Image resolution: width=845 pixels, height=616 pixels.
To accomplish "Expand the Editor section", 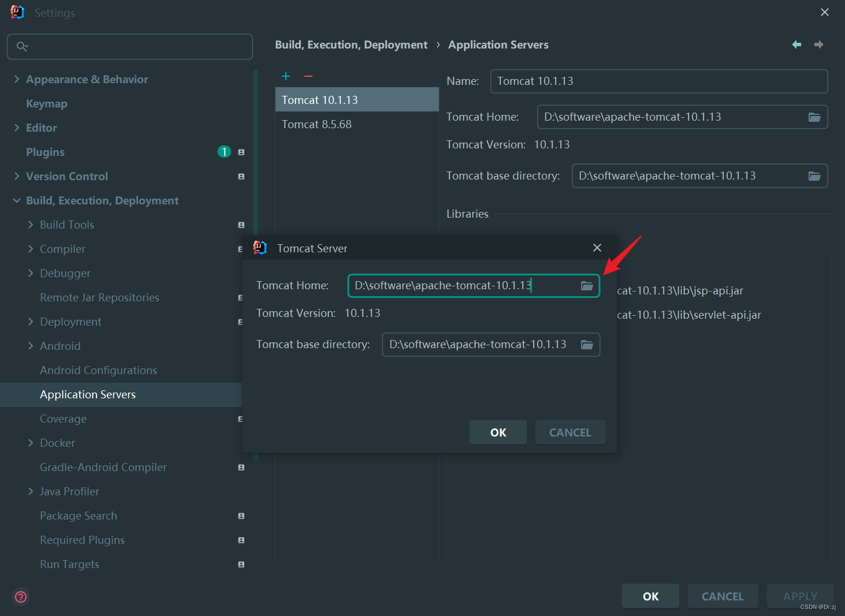I will [x=17, y=128].
